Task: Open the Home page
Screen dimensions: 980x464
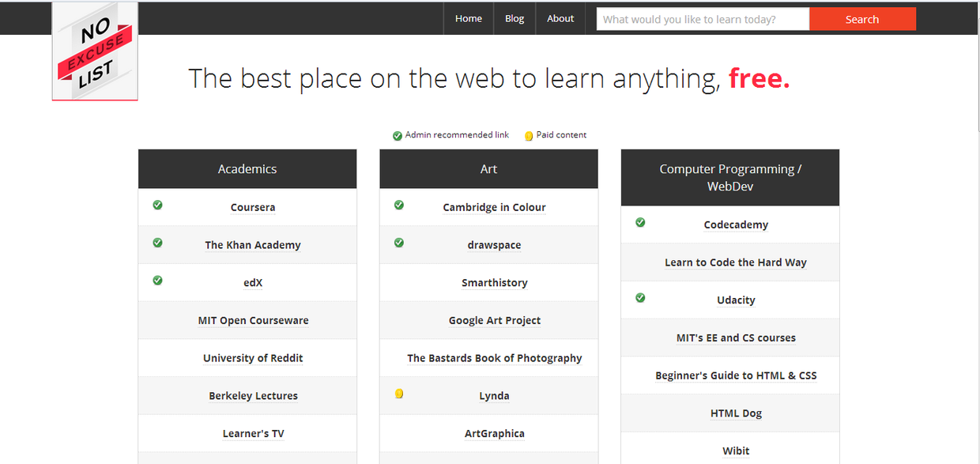Action: point(469,19)
